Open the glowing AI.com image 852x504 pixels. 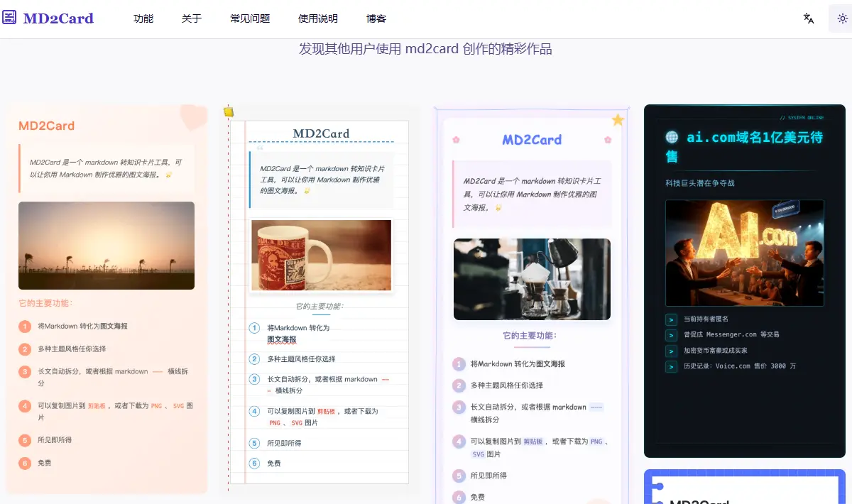pyautogui.click(x=745, y=253)
